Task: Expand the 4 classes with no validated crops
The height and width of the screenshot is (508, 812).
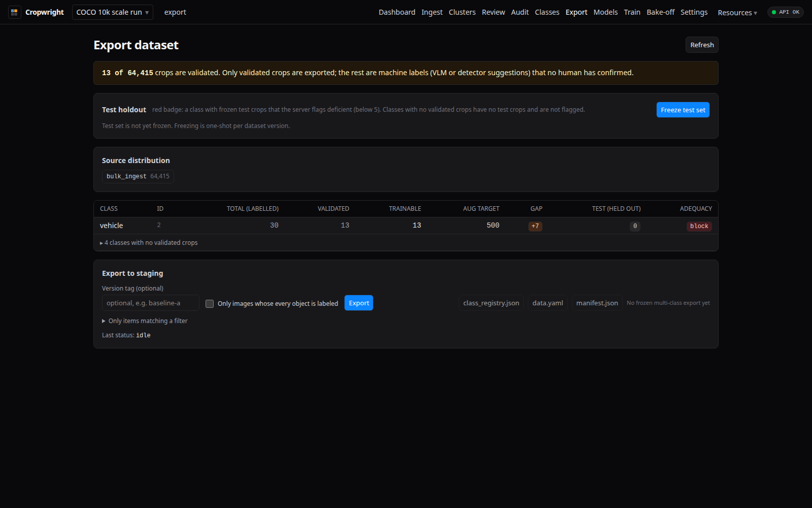Action: point(149,243)
